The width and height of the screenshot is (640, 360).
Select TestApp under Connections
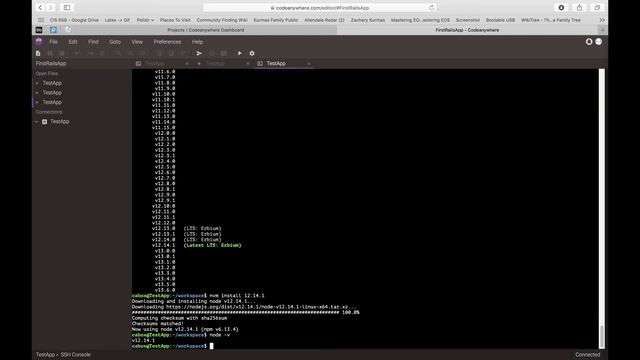(x=60, y=122)
